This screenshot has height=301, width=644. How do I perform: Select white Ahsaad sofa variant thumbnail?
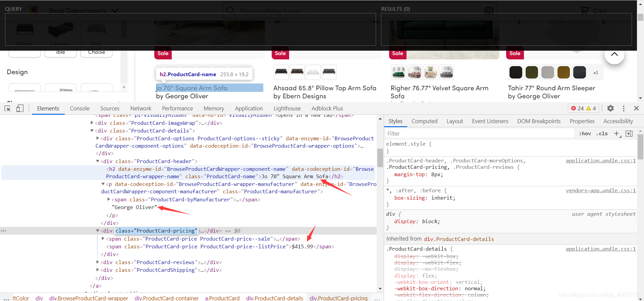pos(313,72)
